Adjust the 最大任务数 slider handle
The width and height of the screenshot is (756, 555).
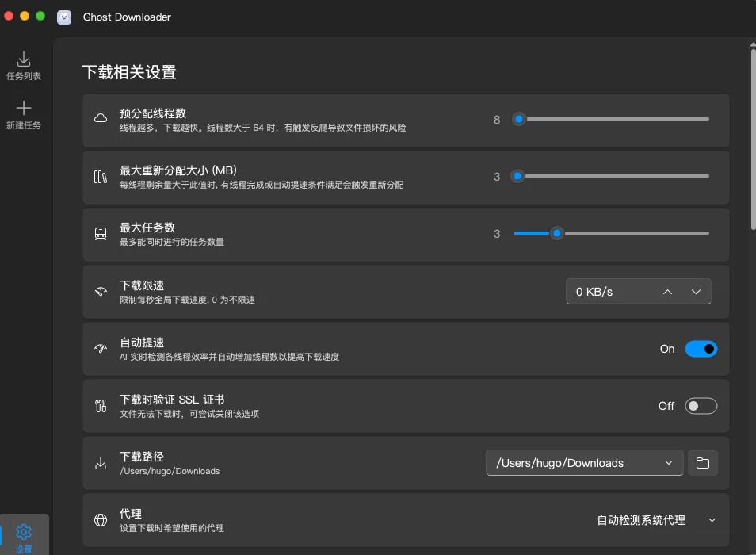(557, 233)
